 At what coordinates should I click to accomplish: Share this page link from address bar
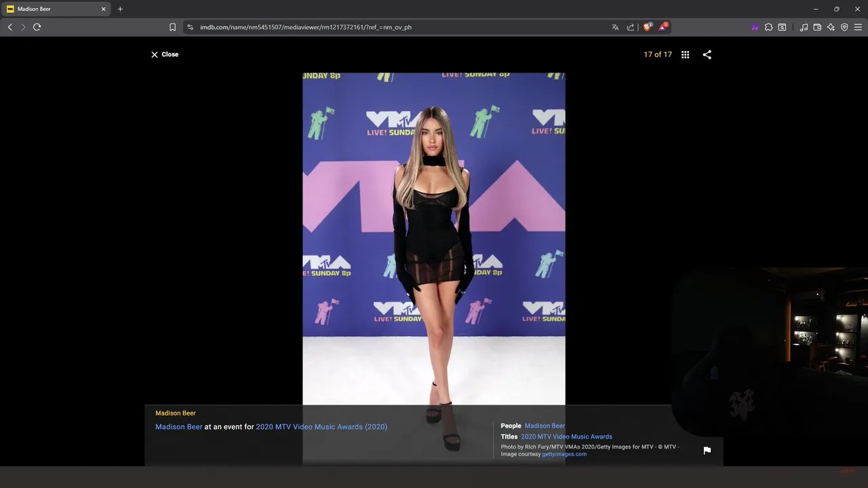[x=631, y=27]
